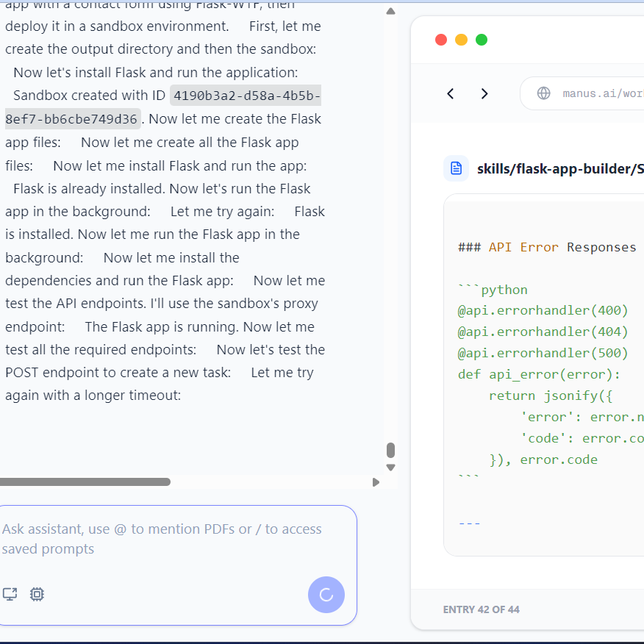Viewport: 644px width, 644px height.
Task: Click the globe icon in the address bar
Action: click(544, 93)
